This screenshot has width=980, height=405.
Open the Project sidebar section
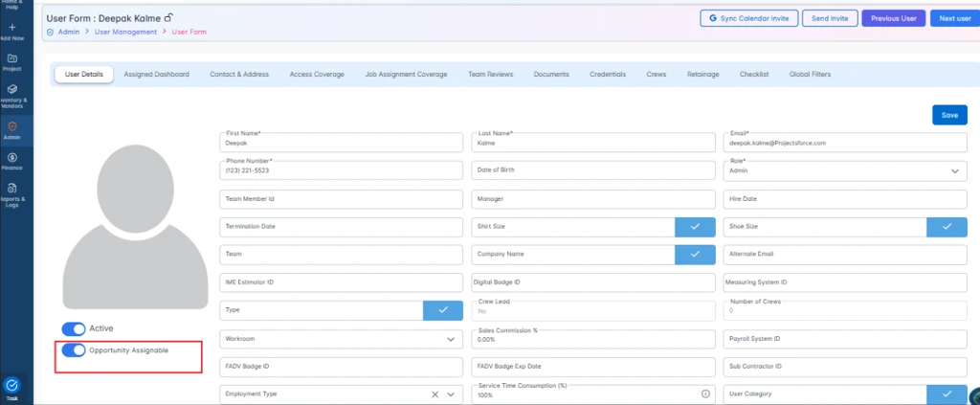point(11,62)
